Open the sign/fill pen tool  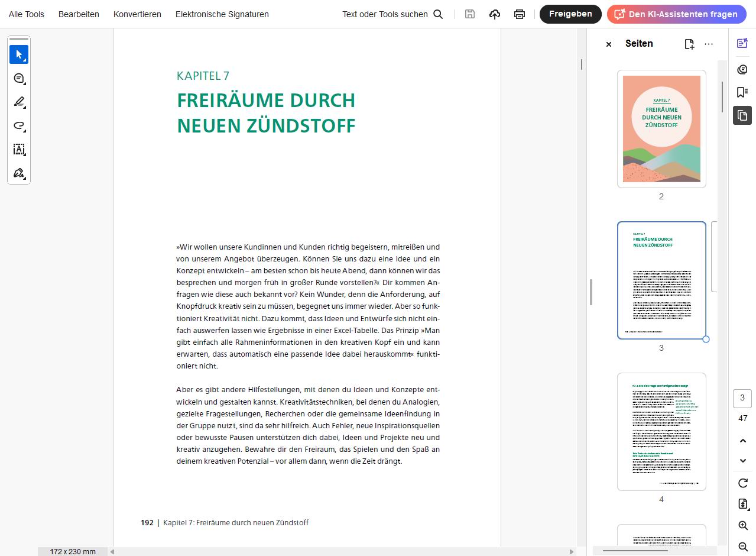(x=19, y=173)
